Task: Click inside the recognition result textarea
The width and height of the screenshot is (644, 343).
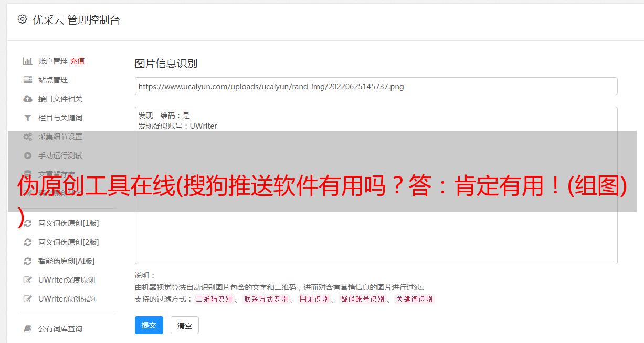Action: tap(376, 185)
